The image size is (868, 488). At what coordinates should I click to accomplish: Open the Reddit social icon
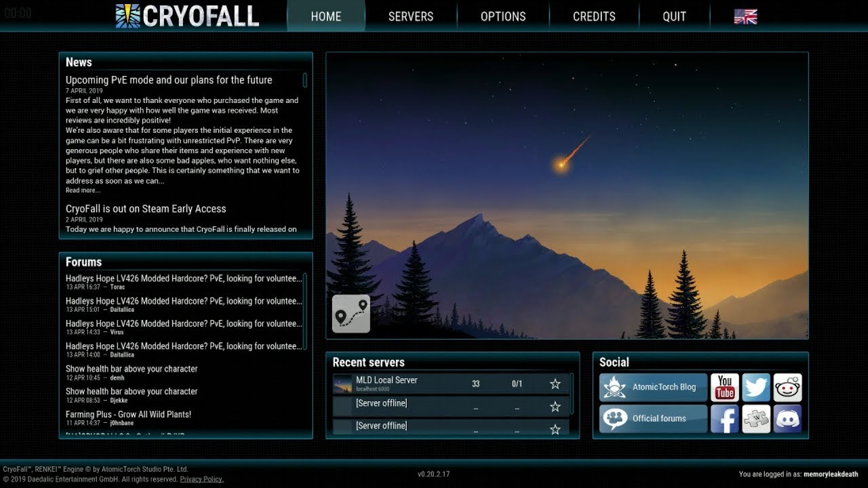click(x=787, y=388)
